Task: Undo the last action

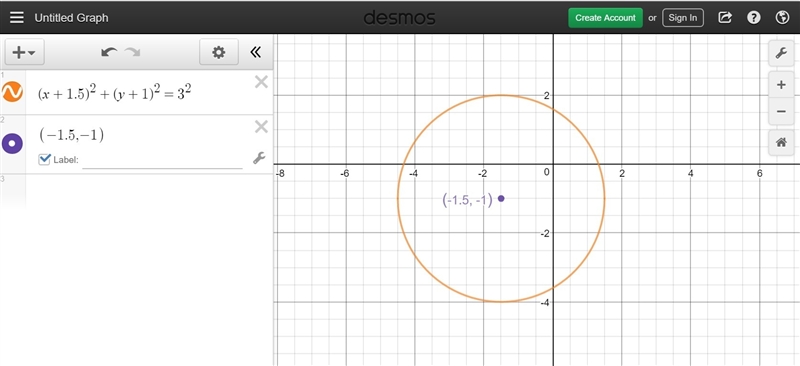Action: click(109, 52)
